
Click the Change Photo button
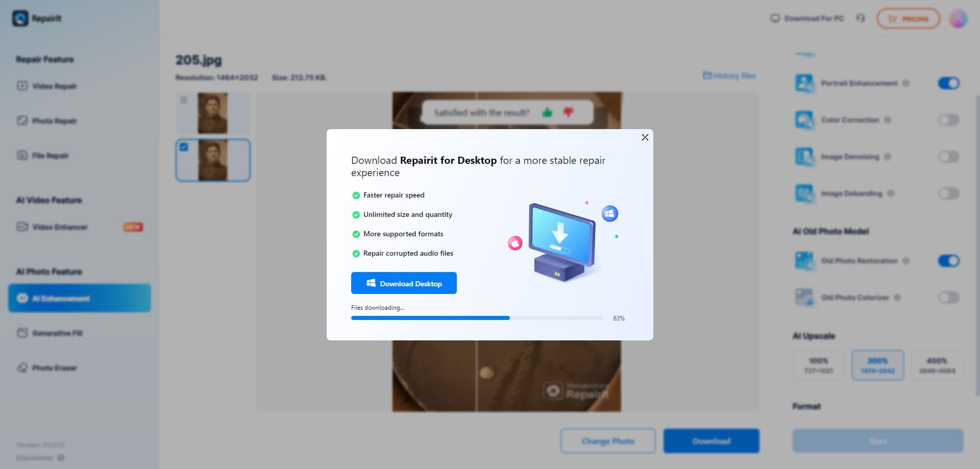(608, 441)
